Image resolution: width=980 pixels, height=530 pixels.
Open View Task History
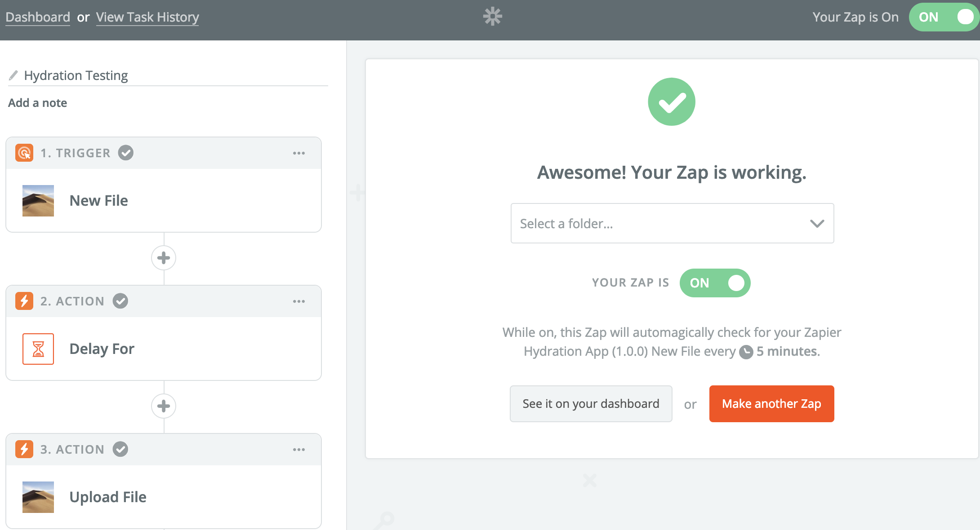147,17
